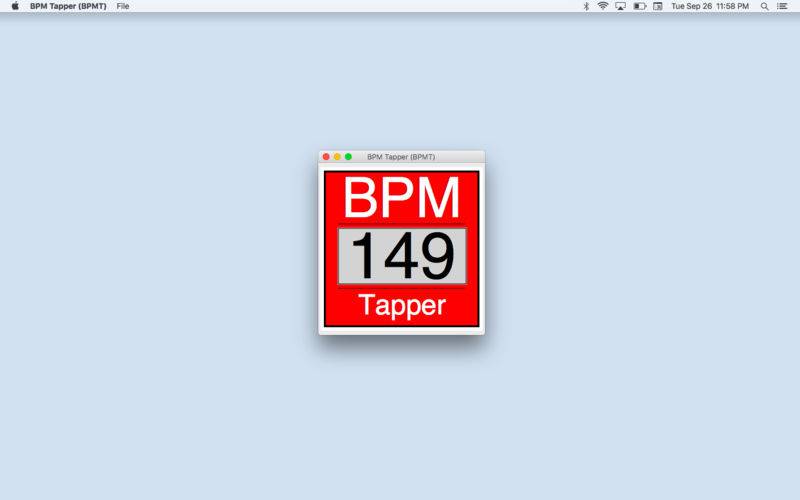This screenshot has height=500, width=800.
Task: Click the BPM Tapper (BPMT) window title
Action: (401, 157)
